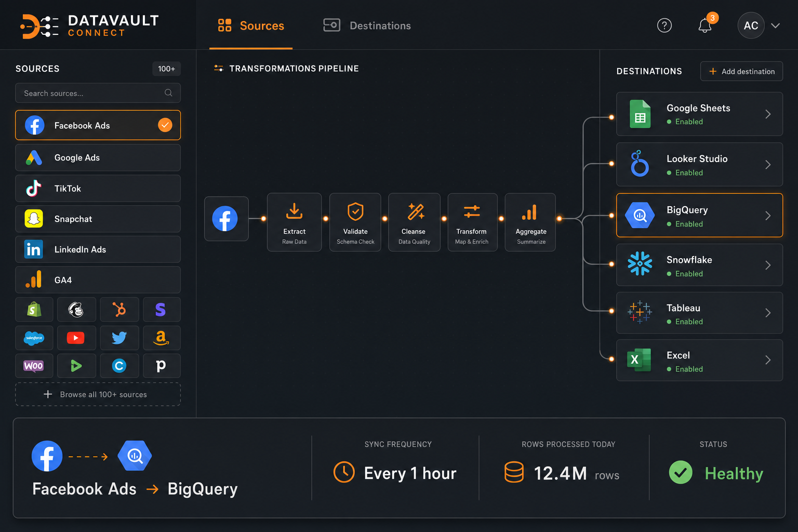Select the GA4 source
Image resolution: width=798 pixels, height=532 pixels.
[x=98, y=280]
